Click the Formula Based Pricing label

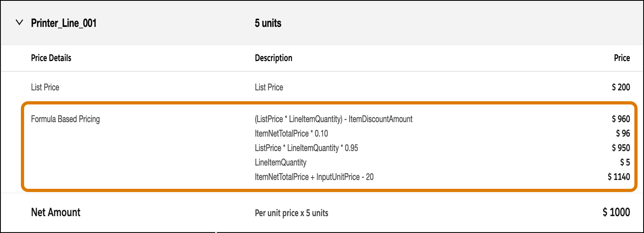[65, 119]
